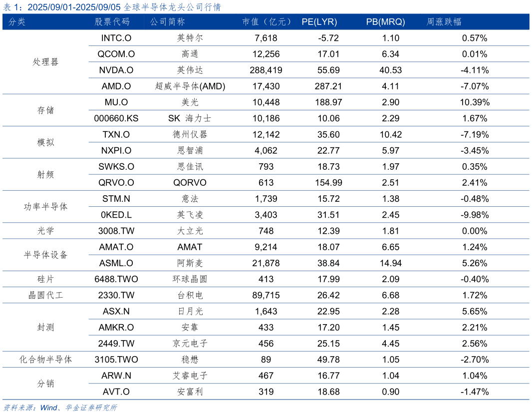Click the 分类 column header
The height and width of the screenshot is (414, 532).
click(17, 22)
